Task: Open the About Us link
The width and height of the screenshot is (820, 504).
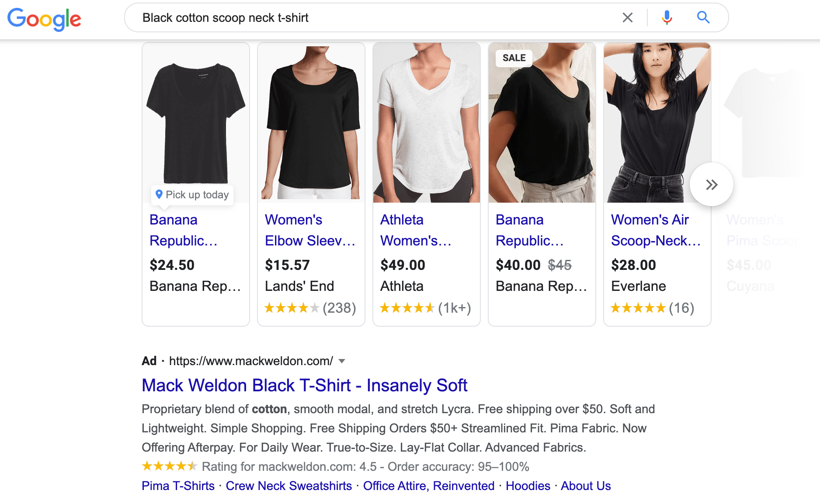Action: (x=585, y=486)
